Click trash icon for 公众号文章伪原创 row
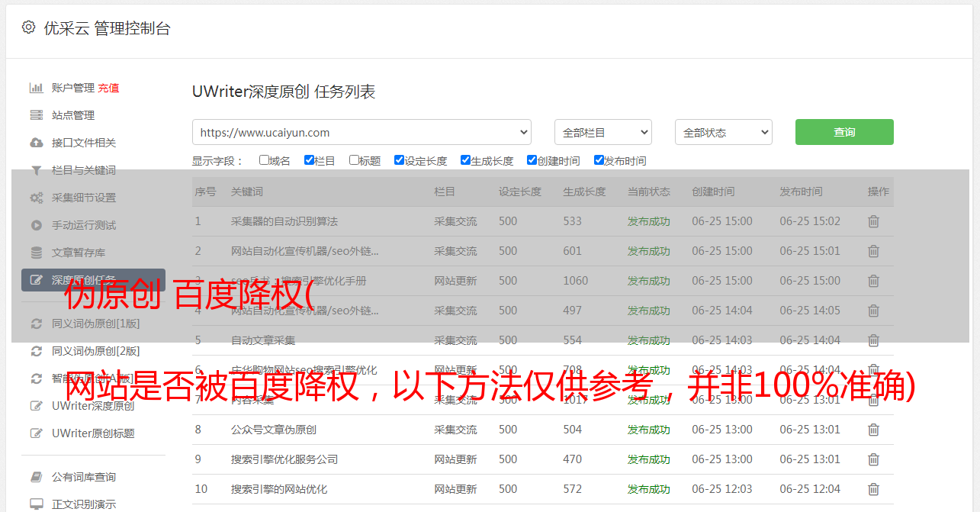 [873, 430]
